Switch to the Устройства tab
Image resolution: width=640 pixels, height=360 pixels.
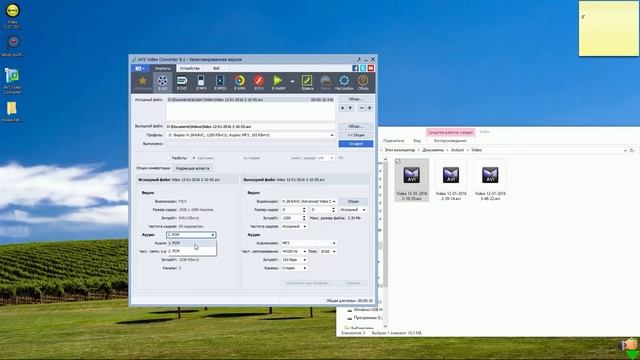click(190, 68)
